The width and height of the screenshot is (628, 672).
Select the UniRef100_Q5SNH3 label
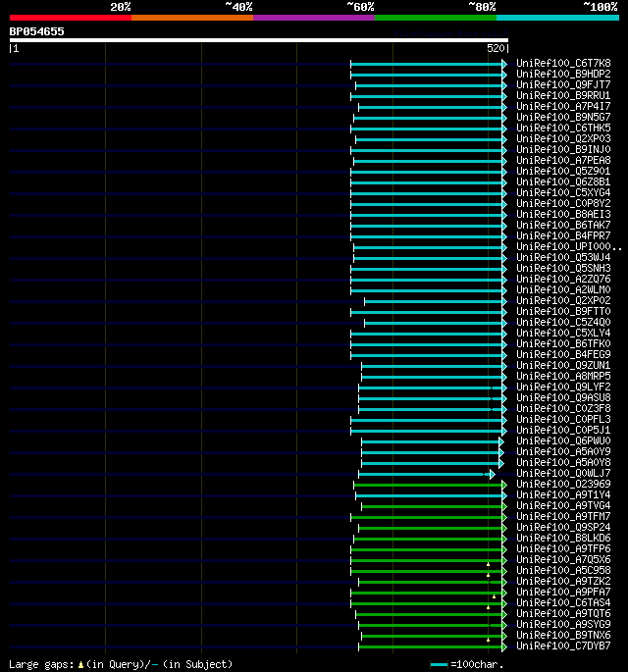tap(563, 268)
